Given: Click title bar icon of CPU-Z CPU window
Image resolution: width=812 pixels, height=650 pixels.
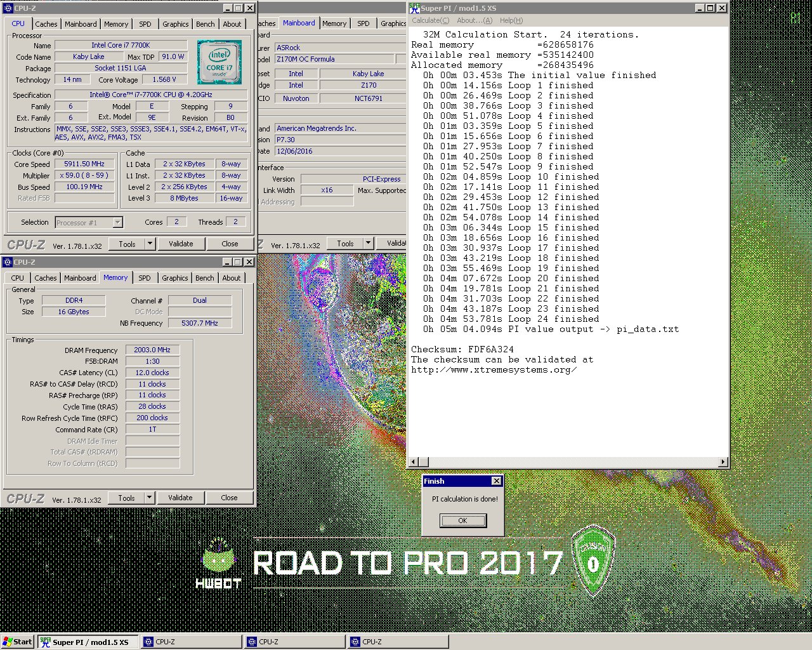Looking at the screenshot, I should (x=8, y=8).
